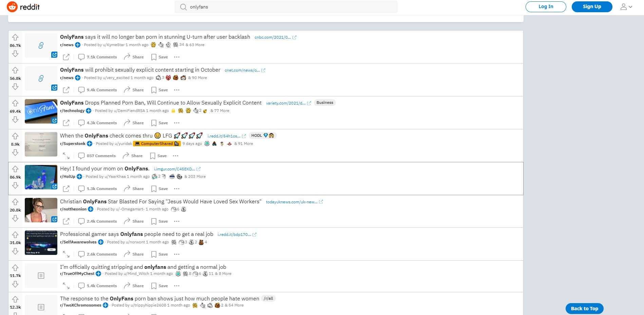Click the search field containing onlyfans
This screenshot has width=644, height=315.
click(286, 7)
